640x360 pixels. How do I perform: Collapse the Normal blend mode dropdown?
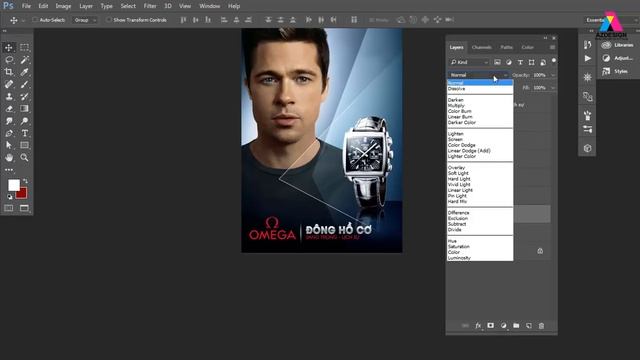478,75
